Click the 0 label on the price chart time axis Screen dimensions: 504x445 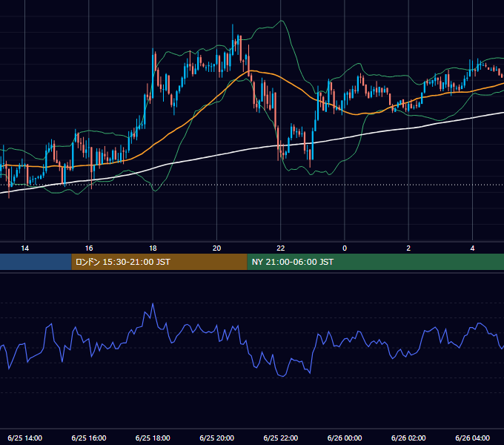[x=345, y=248]
